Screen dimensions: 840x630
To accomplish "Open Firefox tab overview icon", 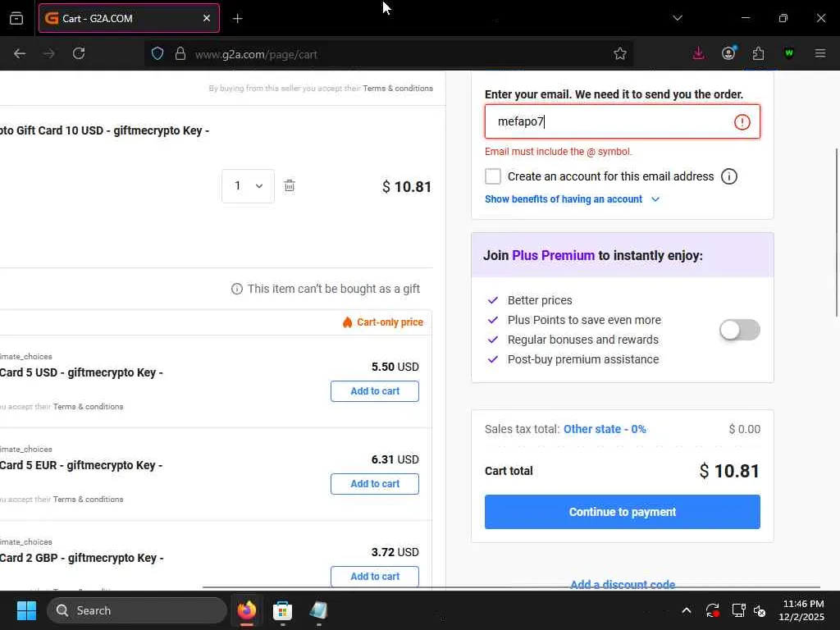I will click(x=16, y=18).
